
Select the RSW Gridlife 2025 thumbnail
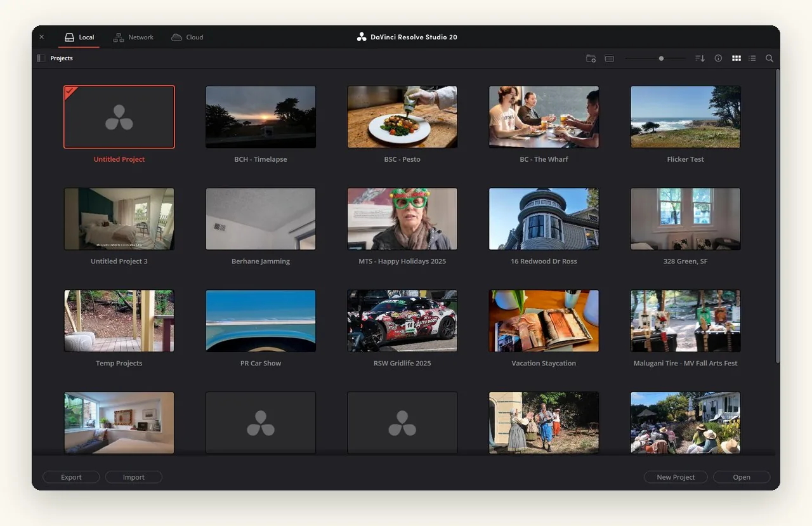[x=402, y=321]
